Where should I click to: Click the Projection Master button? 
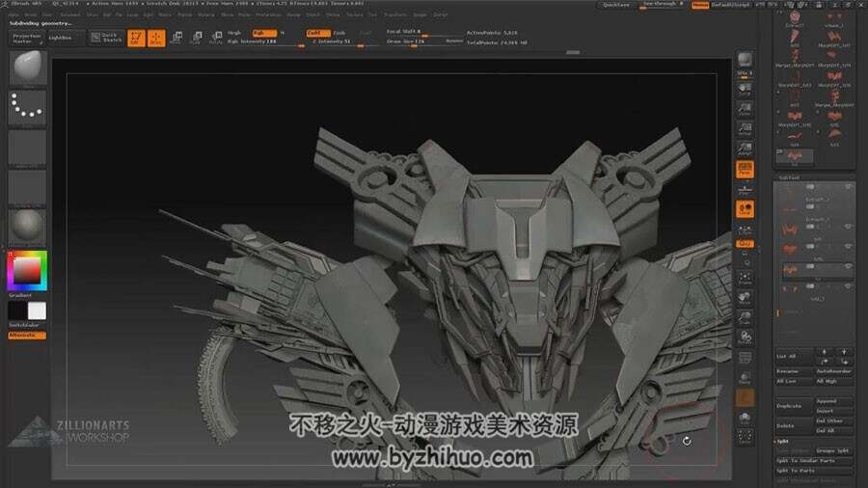click(x=26, y=39)
